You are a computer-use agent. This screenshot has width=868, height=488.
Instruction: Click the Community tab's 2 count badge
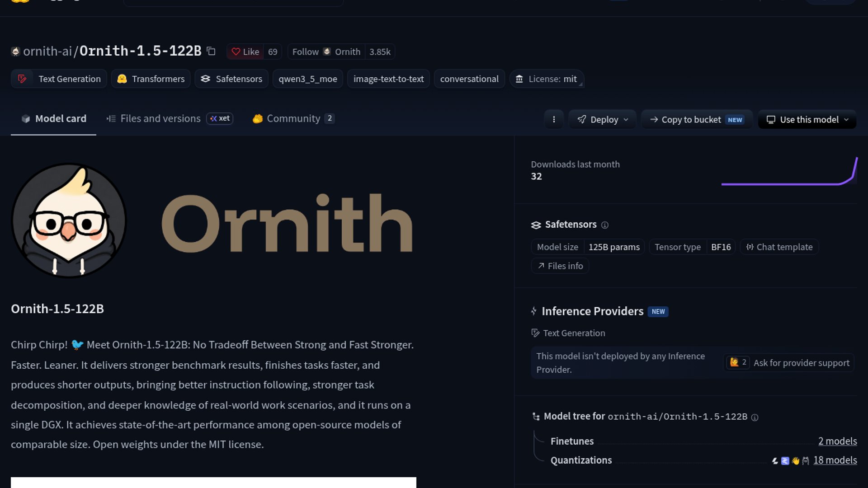tap(330, 118)
